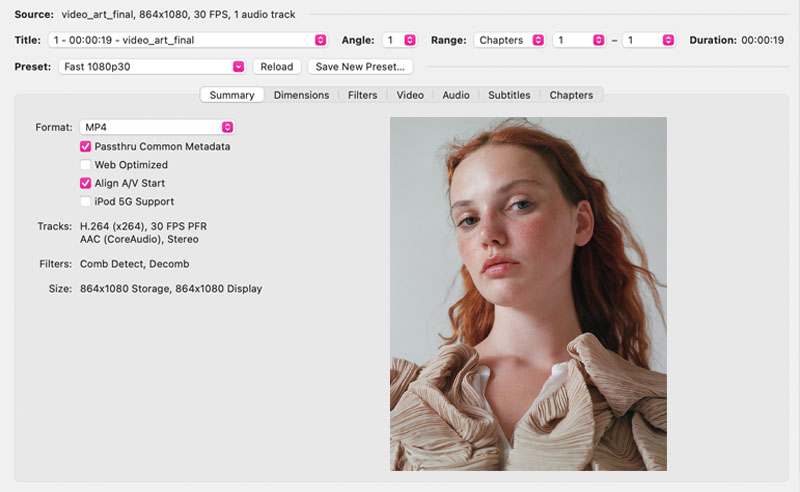Viewport: 800px width, 492px height.
Task: Select the Audio tab
Action: [456, 95]
